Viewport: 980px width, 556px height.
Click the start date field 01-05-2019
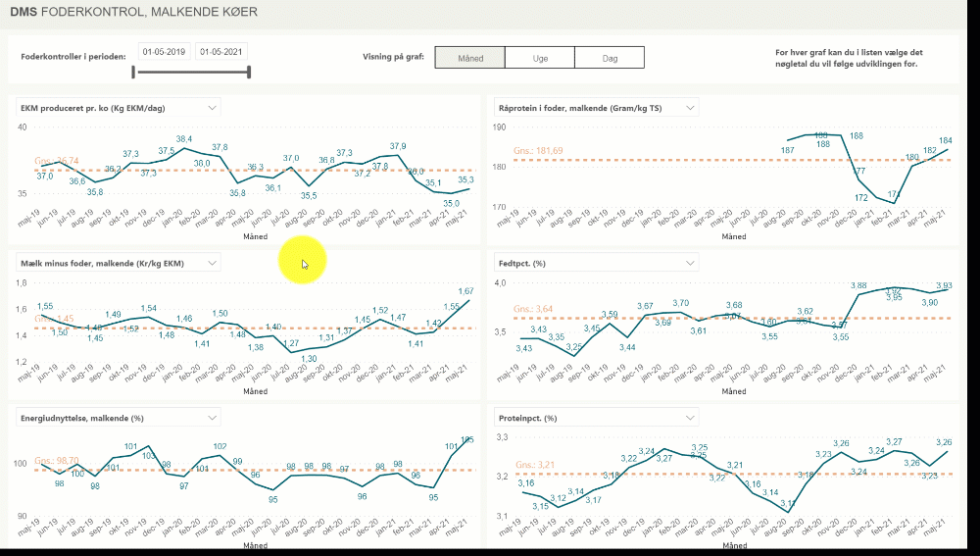tap(165, 51)
